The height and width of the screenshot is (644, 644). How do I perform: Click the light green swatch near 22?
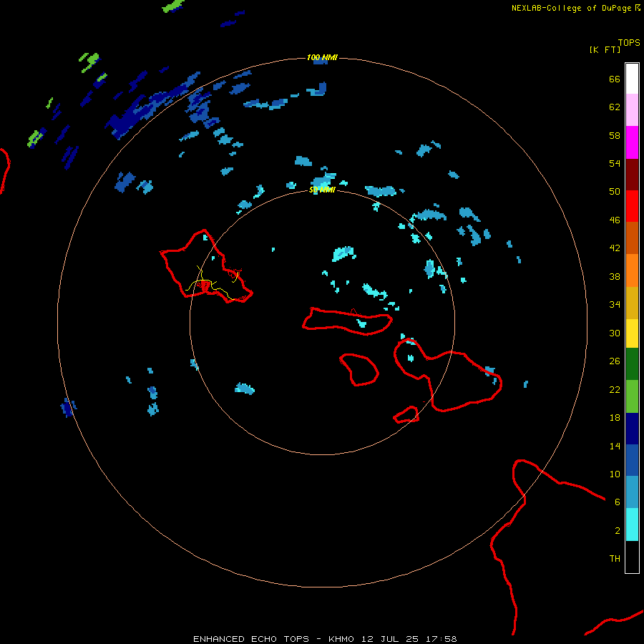point(632,396)
